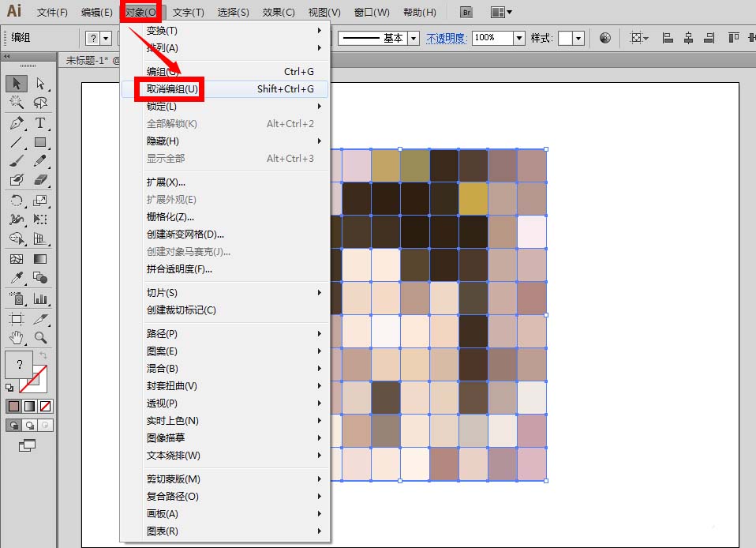756x548 pixels.
Task: Select the Rotate tool
Action: pyautogui.click(x=17, y=201)
